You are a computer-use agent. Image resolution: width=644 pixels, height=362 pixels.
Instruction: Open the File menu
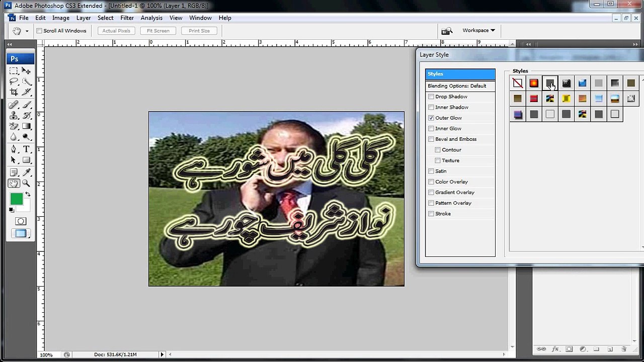(x=24, y=18)
